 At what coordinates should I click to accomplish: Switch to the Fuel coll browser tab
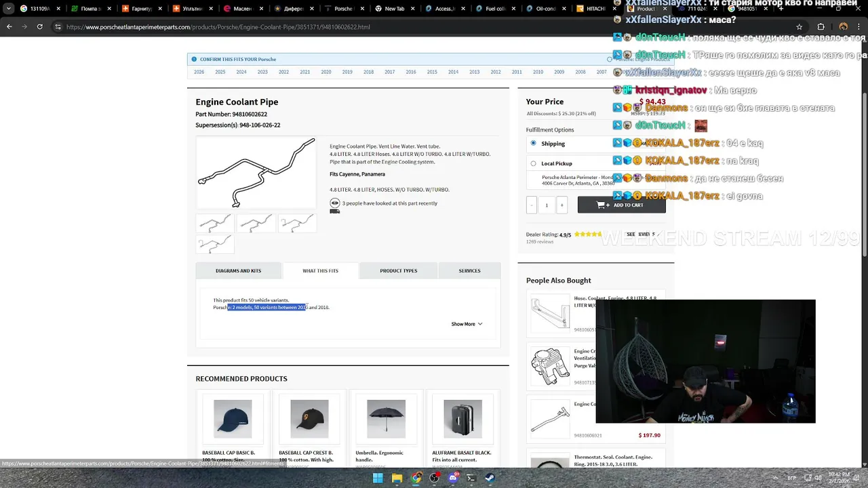495,9
